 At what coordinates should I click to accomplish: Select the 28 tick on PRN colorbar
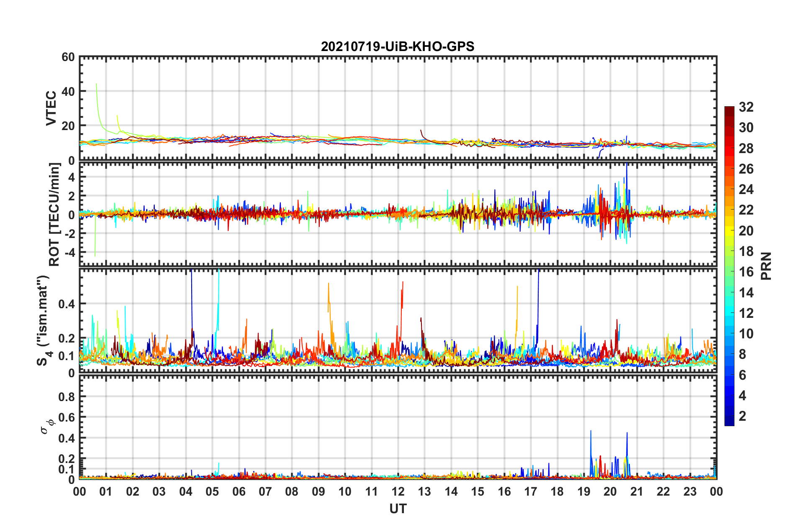coord(746,148)
